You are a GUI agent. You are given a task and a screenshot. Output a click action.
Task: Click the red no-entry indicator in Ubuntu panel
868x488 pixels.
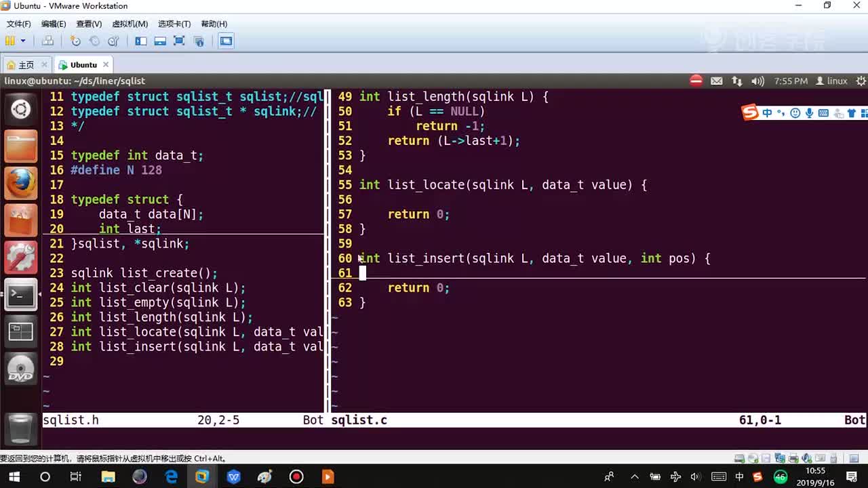coord(696,81)
